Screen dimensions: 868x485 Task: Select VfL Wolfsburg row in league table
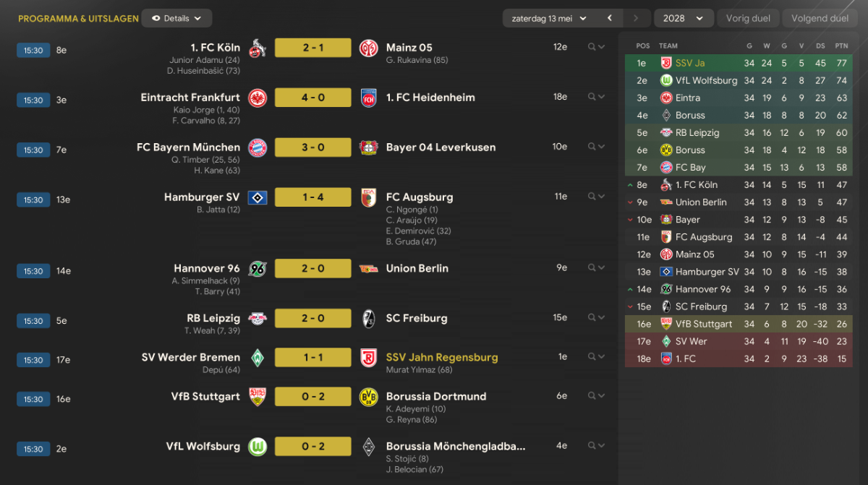(x=739, y=81)
